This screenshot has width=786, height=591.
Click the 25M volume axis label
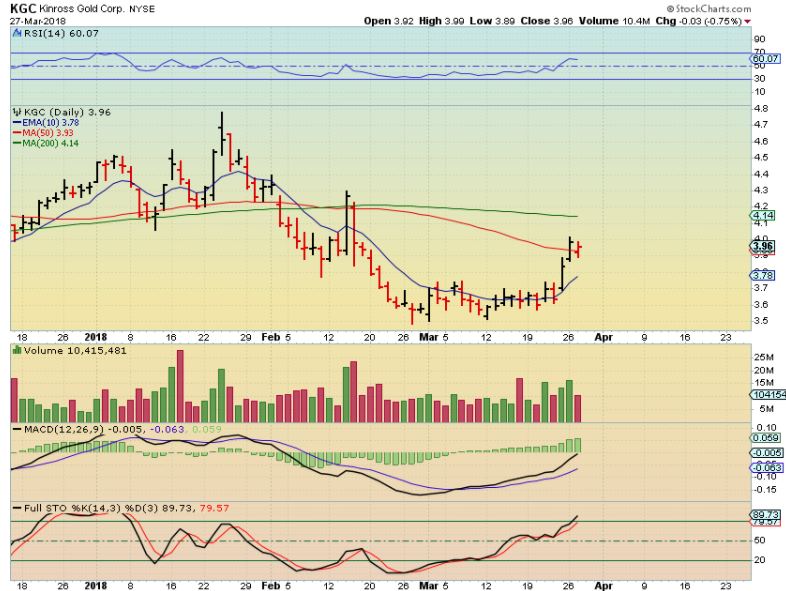click(x=762, y=357)
